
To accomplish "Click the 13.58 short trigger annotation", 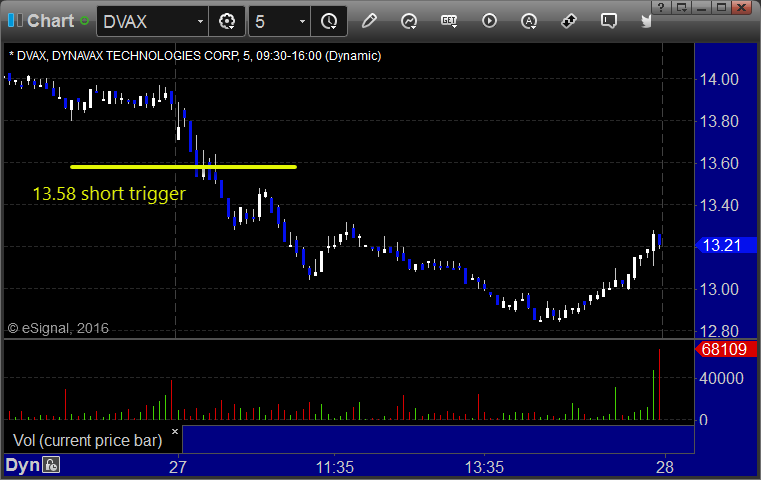I will (109, 194).
